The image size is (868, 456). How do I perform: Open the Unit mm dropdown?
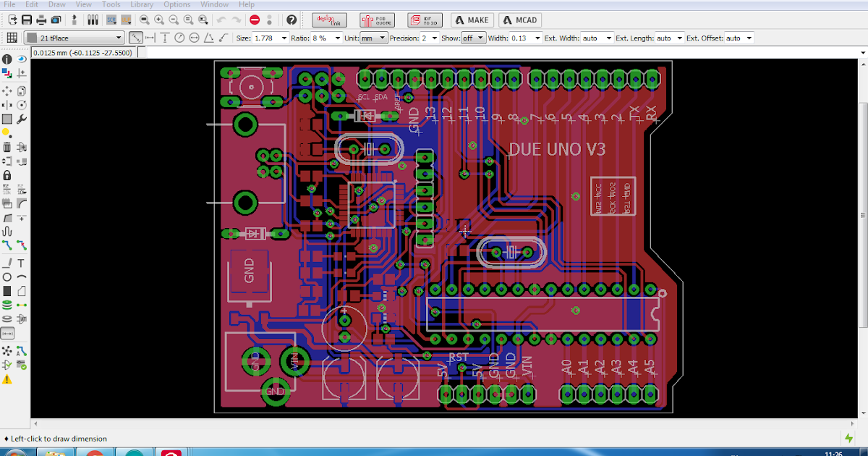pos(373,38)
